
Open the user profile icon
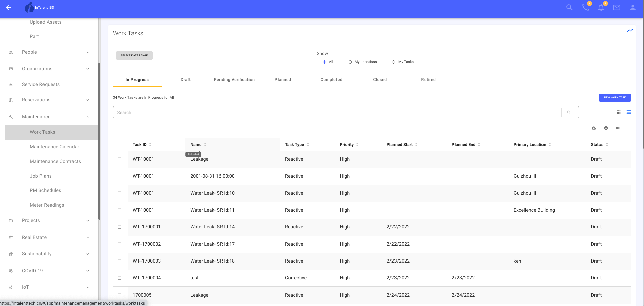click(x=633, y=7)
